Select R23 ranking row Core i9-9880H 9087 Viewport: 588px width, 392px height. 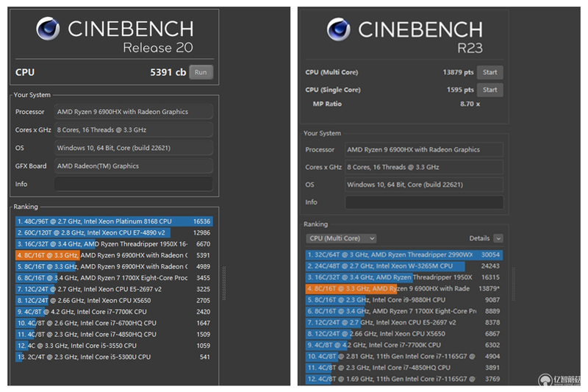point(404,300)
